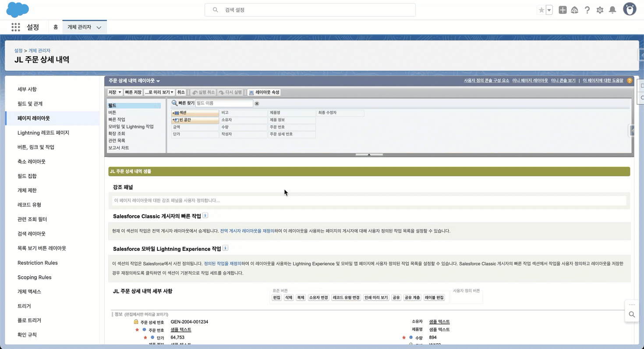Screen dimensions: 644x349
Task: Open the global actions plus icon
Action: (x=563, y=10)
